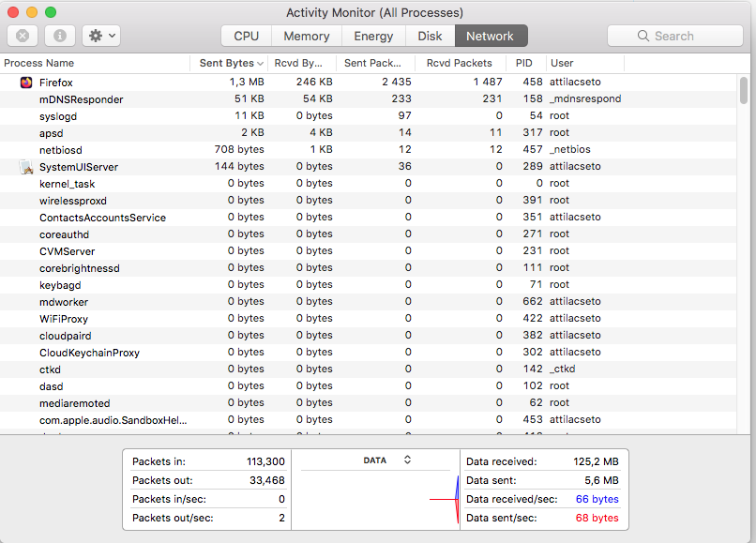Select the kernel_task process

pos(67,184)
